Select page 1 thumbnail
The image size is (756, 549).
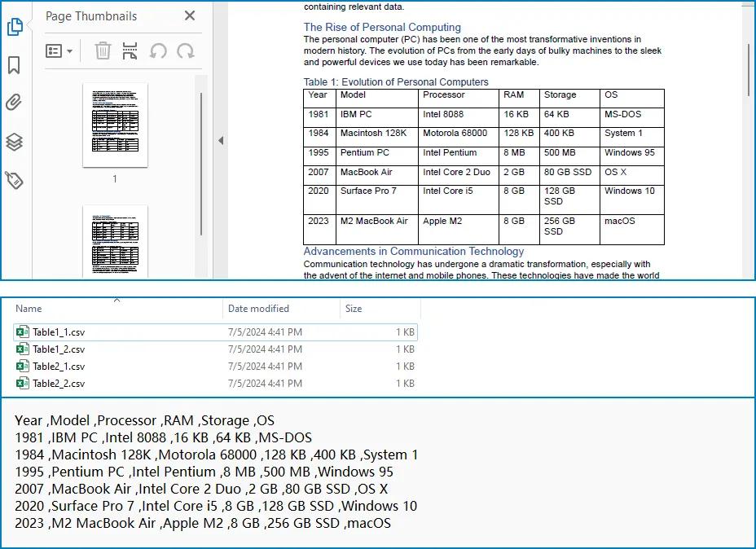pyautogui.click(x=115, y=125)
